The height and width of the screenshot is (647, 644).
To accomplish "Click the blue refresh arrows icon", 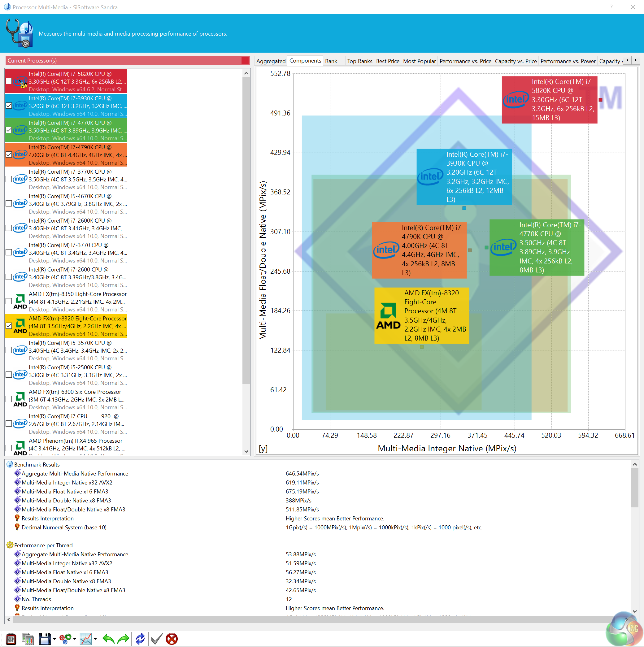I will (140, 639).
